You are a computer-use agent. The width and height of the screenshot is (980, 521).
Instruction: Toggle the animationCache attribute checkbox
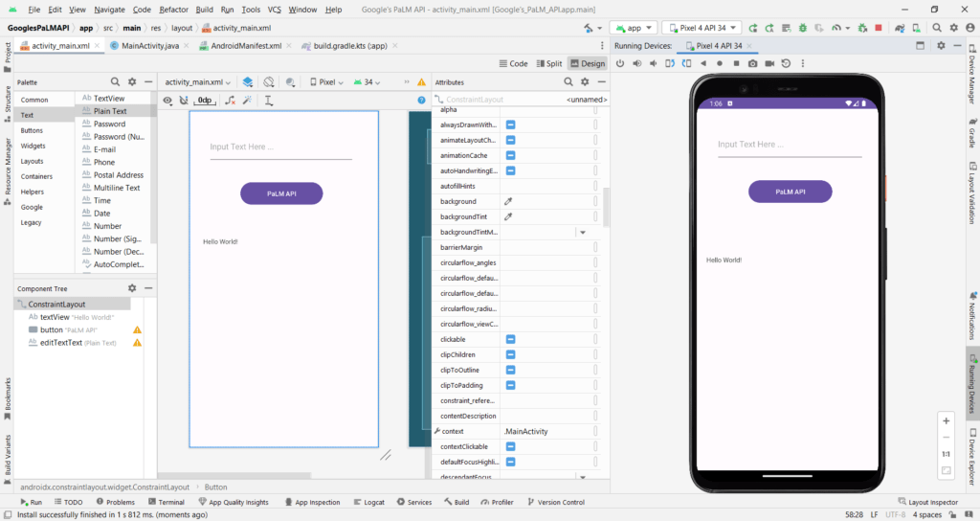click(511, 155)
